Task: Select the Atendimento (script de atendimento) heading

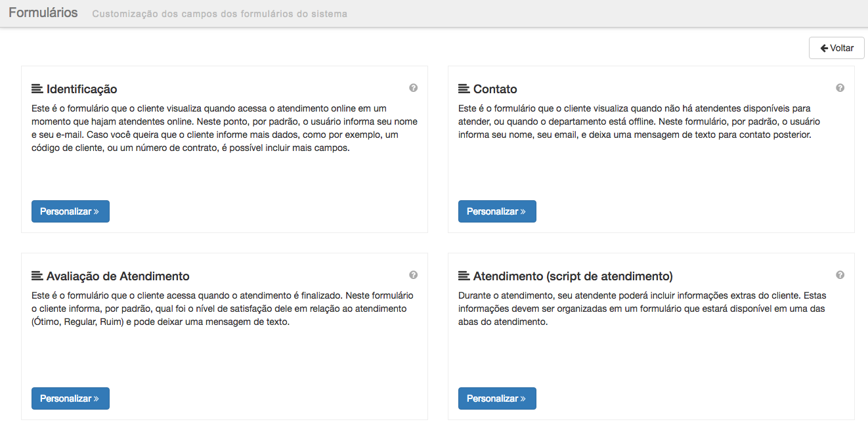Action: (573, 276)
